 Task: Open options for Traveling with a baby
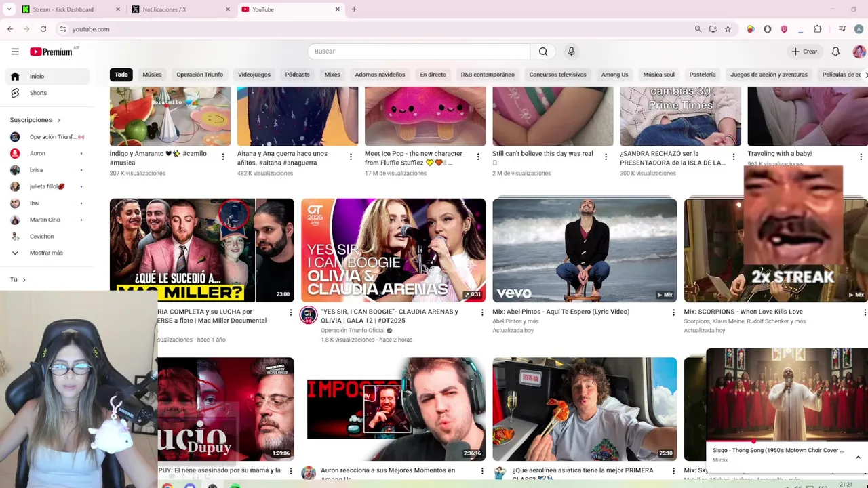point(861,157)
